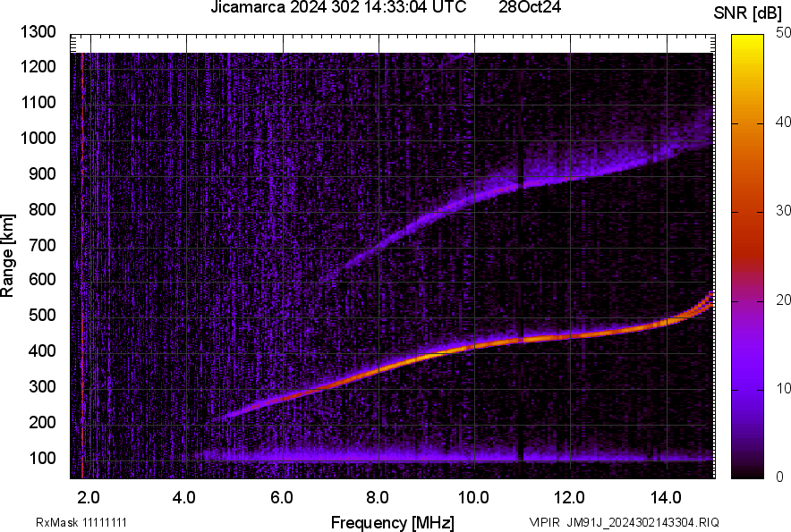Click range tick label 400

click(42, 351)
